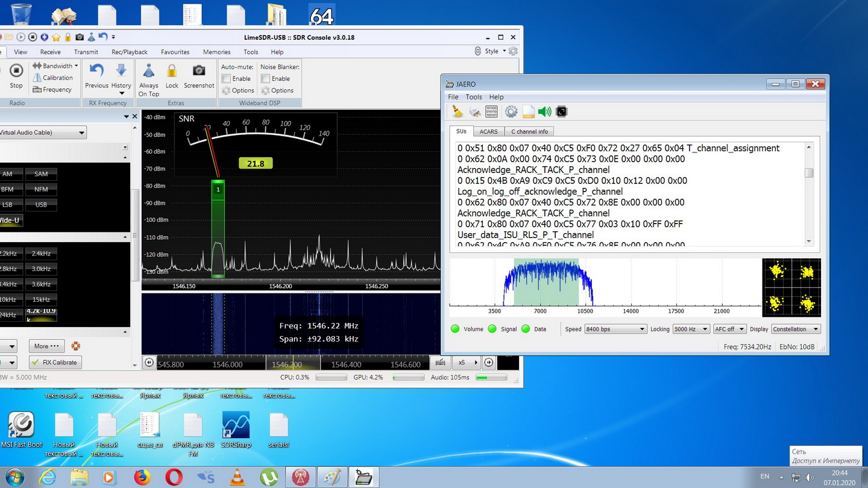Click green selection band in JAERO spectrum

tap(546, 282)
